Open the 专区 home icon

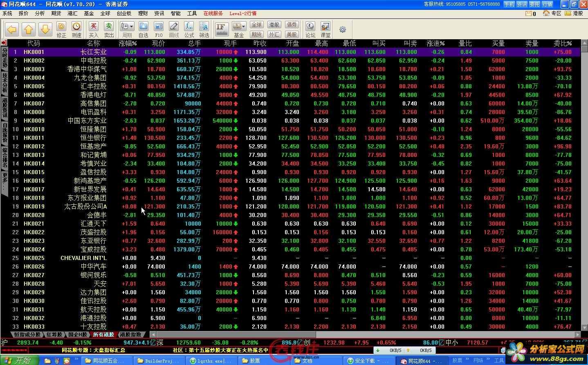552,13
